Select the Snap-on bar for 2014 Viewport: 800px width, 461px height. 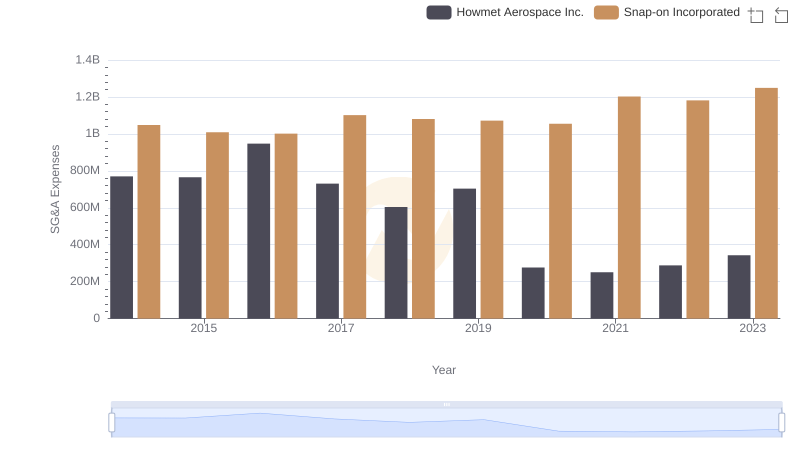tap(149, 222)
